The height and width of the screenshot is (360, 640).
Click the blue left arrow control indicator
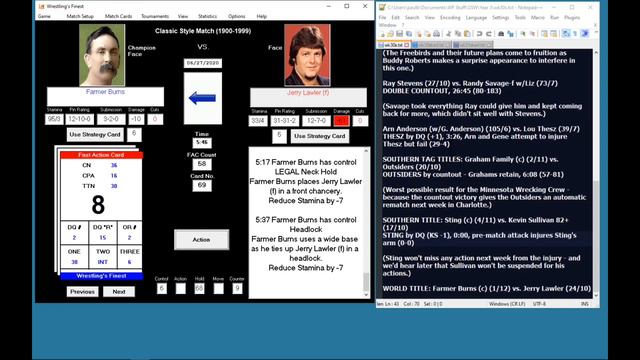click(x=202, y=98)
